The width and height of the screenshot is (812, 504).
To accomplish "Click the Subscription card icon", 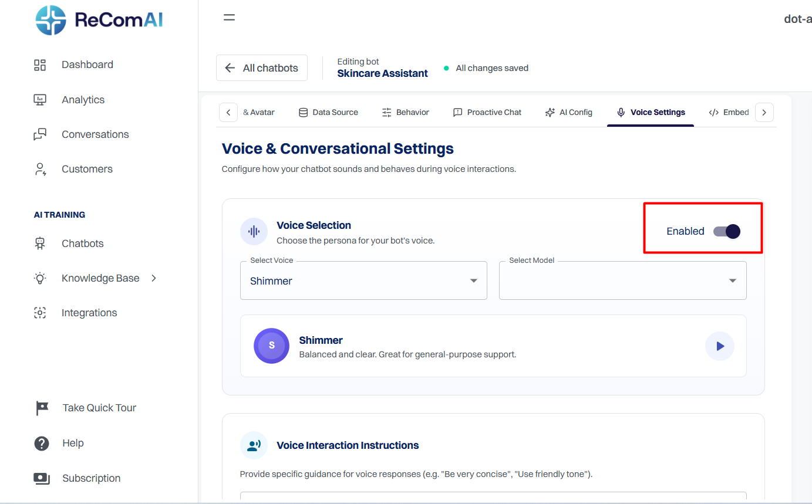I will coord(42,478).
